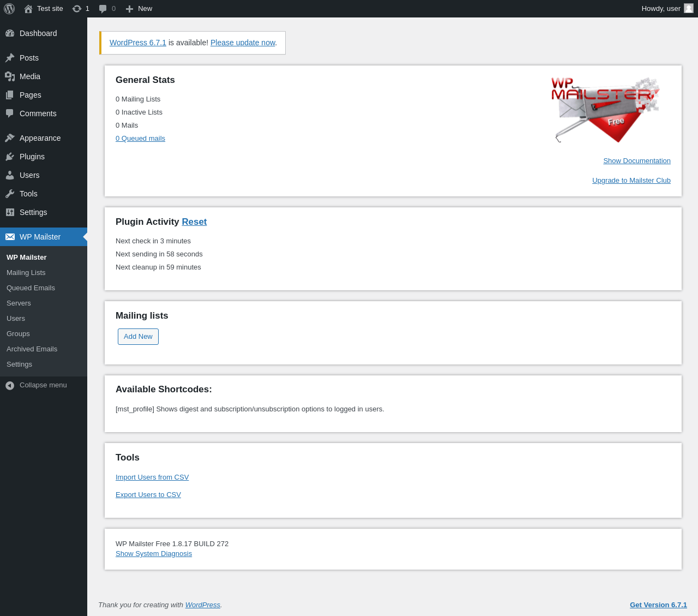Click WordPress link in footer

point(202,605)
